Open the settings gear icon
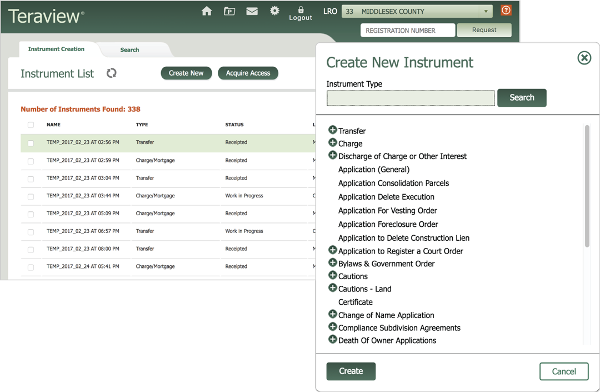 click(274, 11)
